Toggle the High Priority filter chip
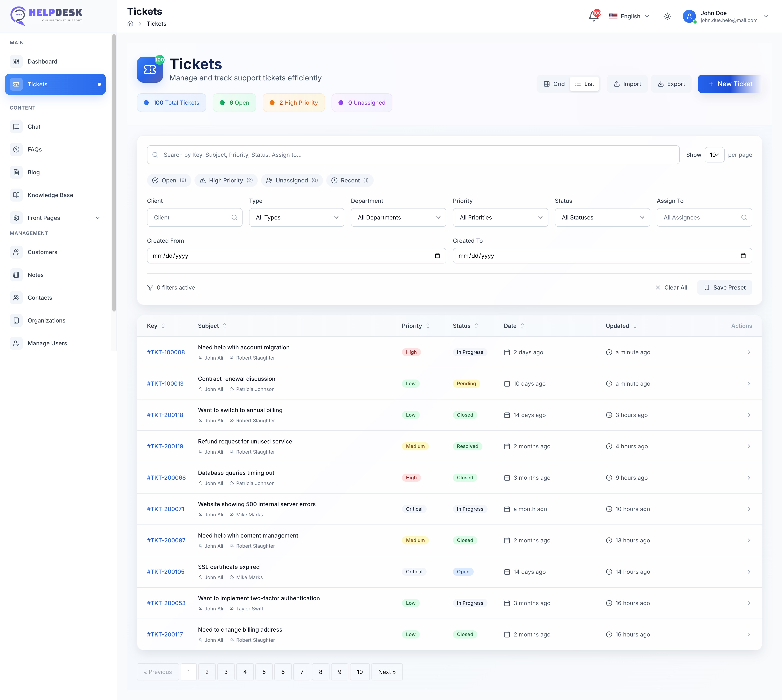Screen dimensions: 782x700 (226, 180)
